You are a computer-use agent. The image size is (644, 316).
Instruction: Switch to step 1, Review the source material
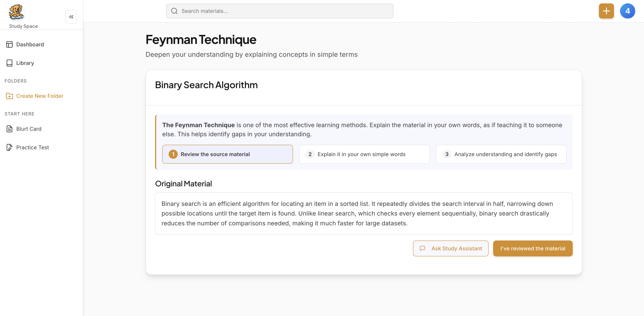tap(227, 154)
